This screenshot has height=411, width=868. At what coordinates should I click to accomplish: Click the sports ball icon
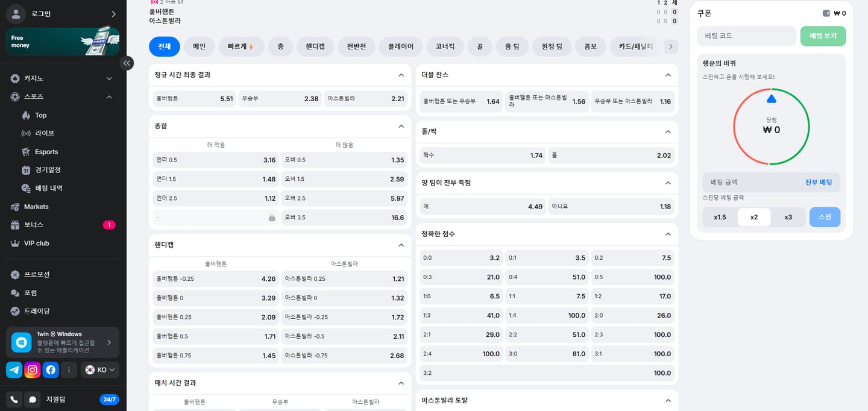(x=15, y=96)
